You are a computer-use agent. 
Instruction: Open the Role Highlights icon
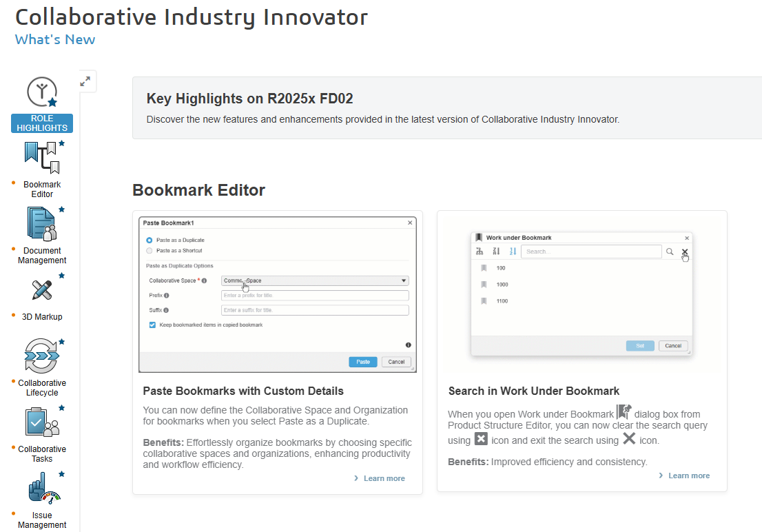pyautogui.click(x=41, y=92)
